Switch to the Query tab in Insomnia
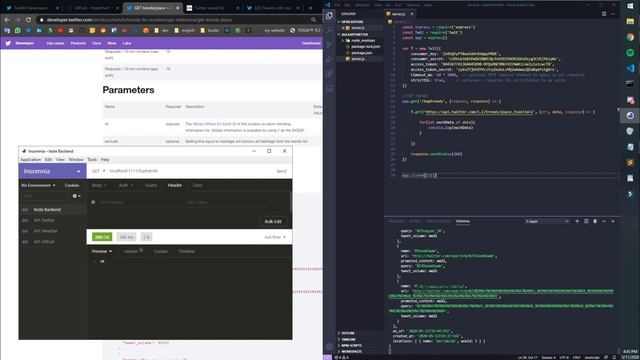 point(151,185)
